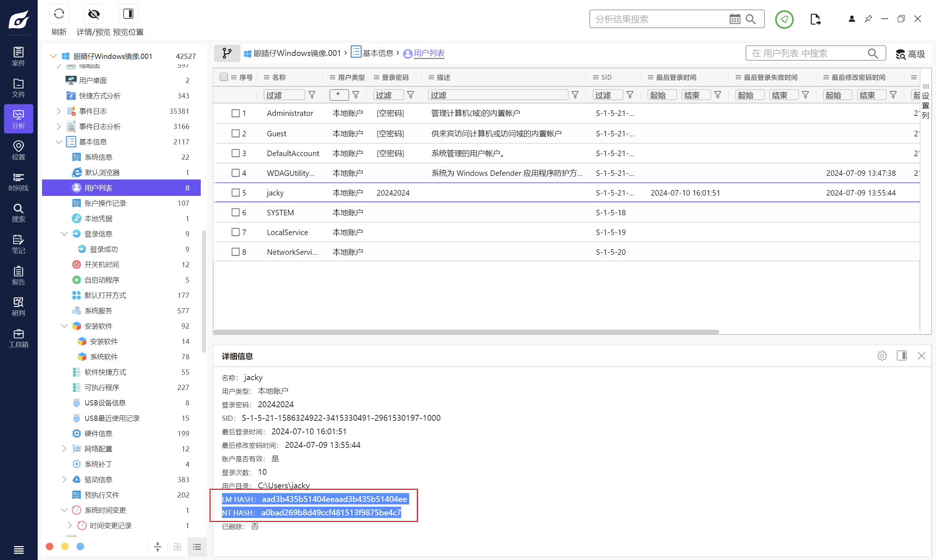Screen dimensions: 936x560
Task: Open the 研判 sidebar section
Action: pyautogui.click(x=19, y=307)
